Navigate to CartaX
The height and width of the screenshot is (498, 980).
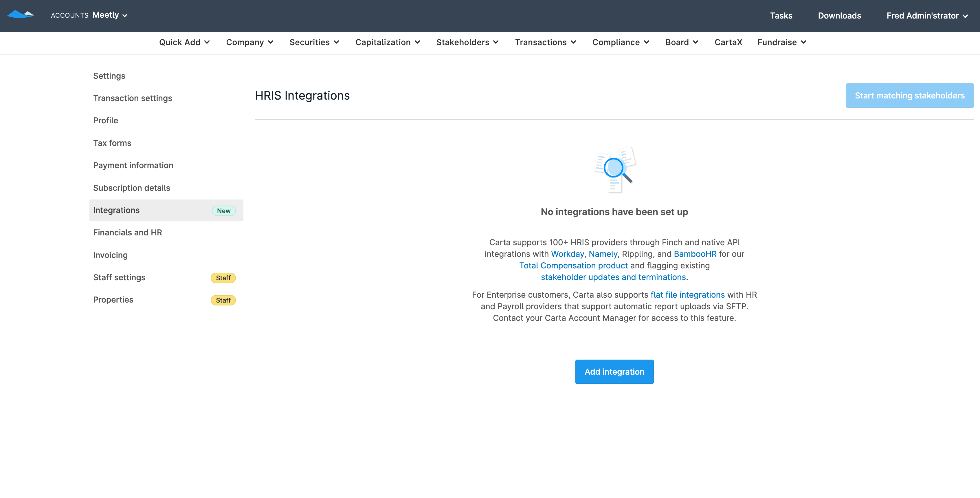click(x=728, y=42)
